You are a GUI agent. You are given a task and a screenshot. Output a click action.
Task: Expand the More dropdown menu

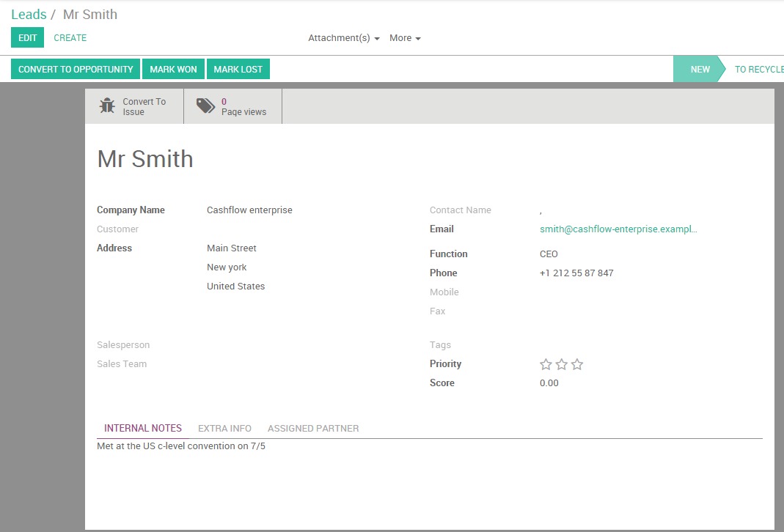pyautogui.click(x=405, y=38)
